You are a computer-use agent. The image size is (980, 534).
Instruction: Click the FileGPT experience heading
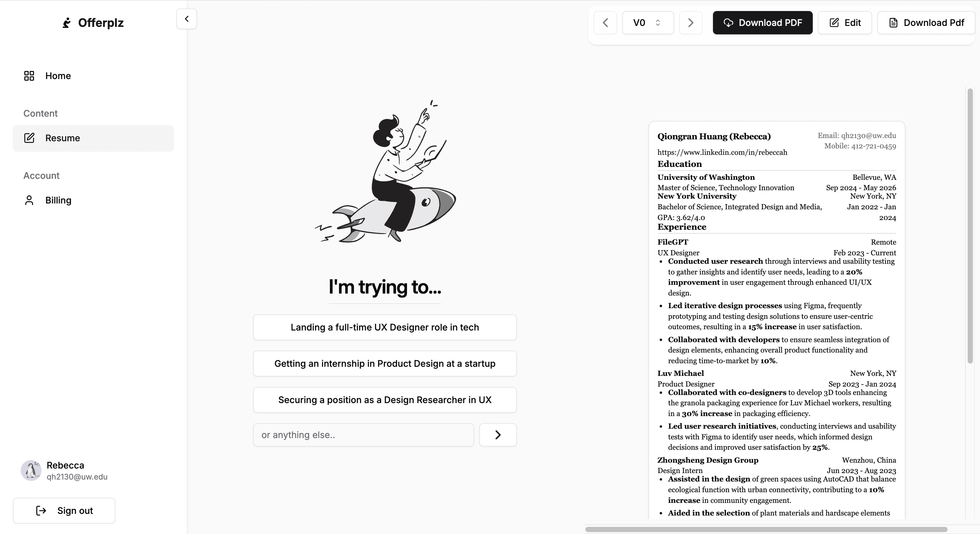point(672,242)
